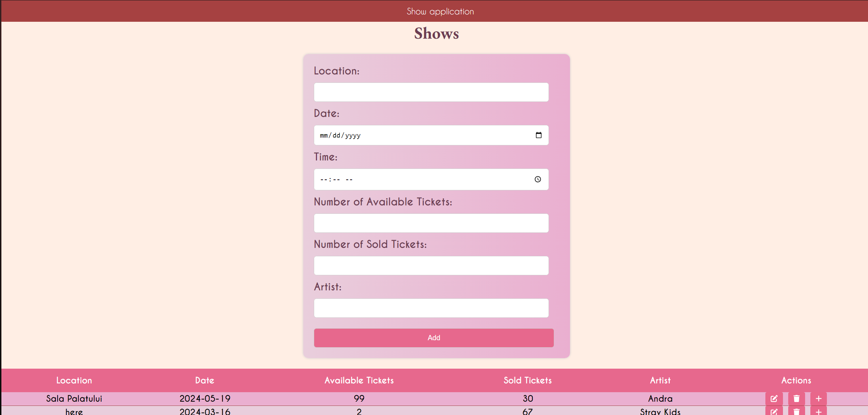Focus the Location text input

point(431,92)
